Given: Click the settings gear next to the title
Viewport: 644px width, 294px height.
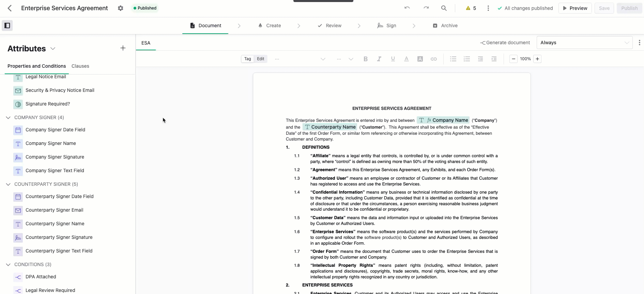Looking at the screenshot, I should (121, 8).
